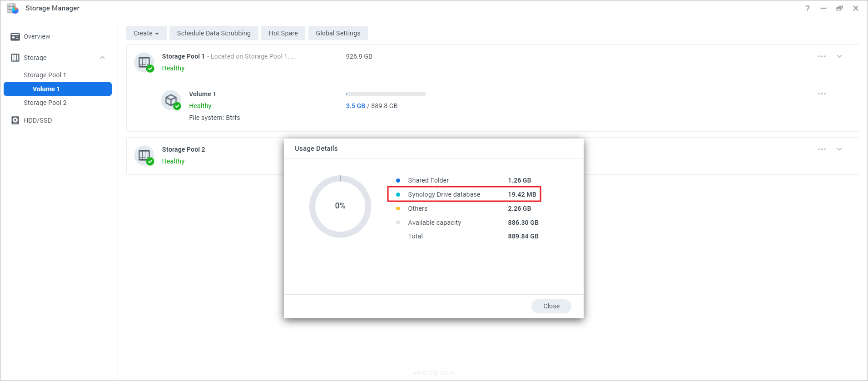Click the Storage Pool 1 status icon
This screenshot has width=868, height=381.
pos(144,63)
